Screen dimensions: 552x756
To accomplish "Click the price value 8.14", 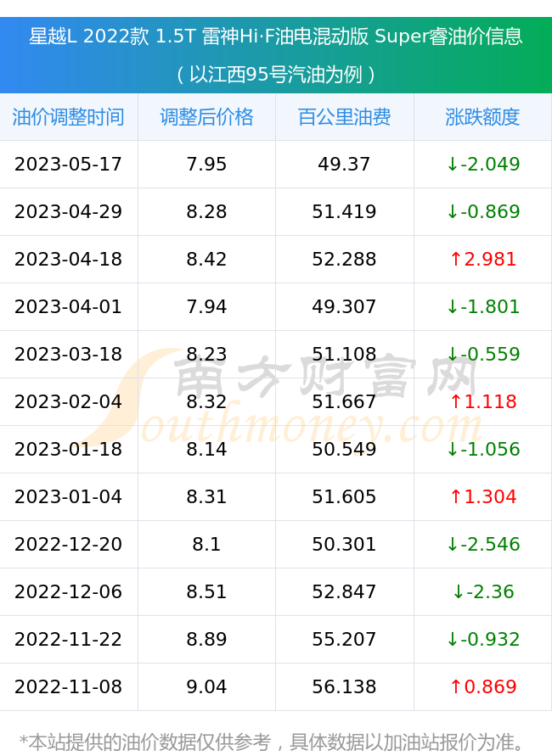I will (x=206, y=449).
